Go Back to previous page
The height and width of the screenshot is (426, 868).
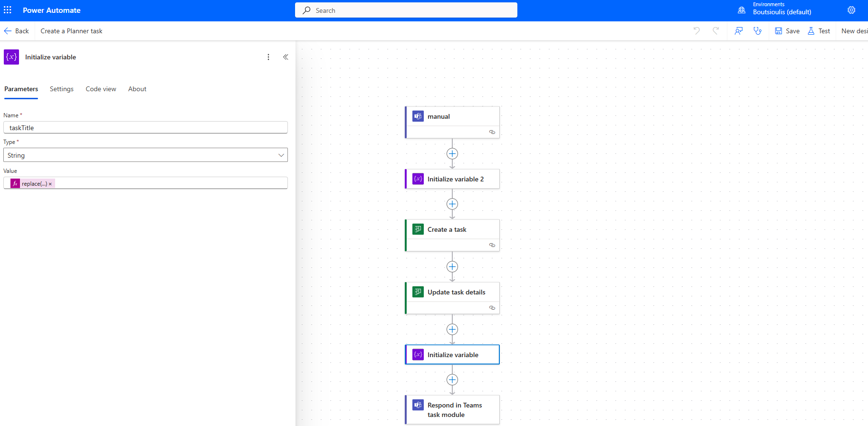coord(17,31)
